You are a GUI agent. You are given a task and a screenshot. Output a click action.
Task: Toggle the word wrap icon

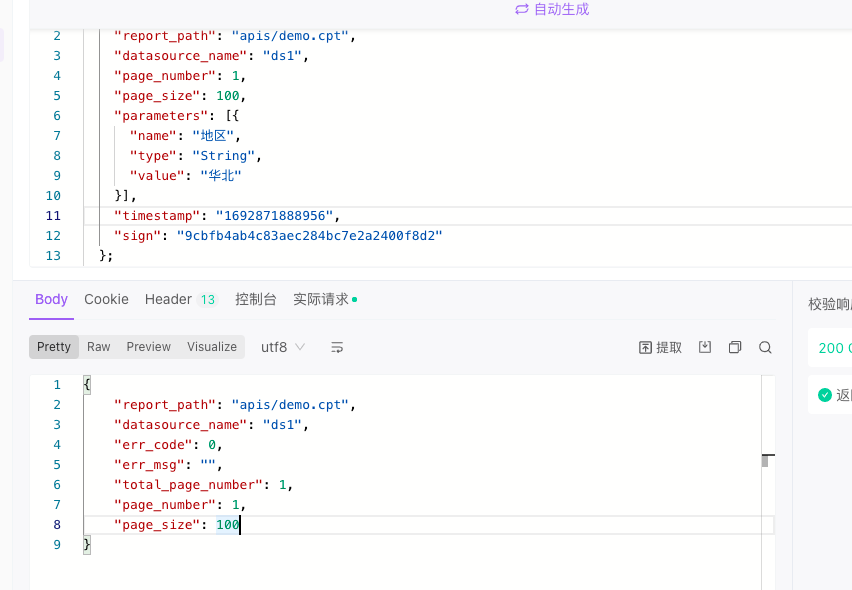(337, 347)
